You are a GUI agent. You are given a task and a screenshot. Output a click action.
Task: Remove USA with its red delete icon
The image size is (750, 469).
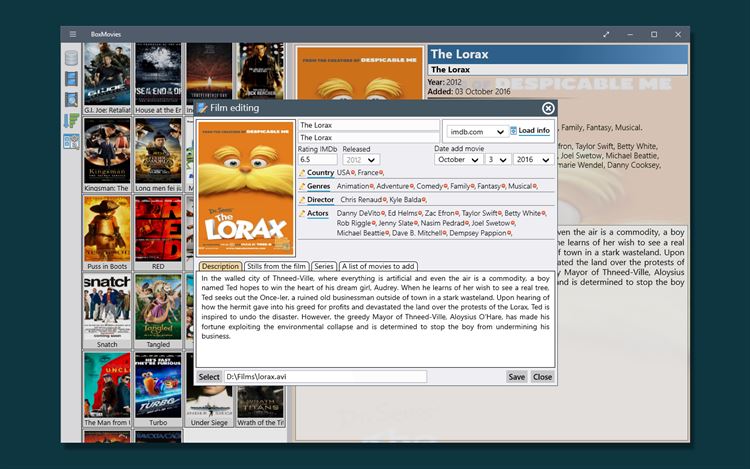point(353,173)
